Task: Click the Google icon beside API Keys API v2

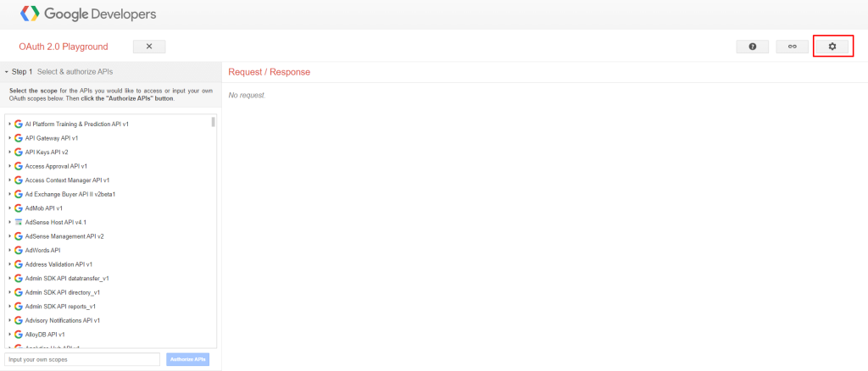Action: 18,152
